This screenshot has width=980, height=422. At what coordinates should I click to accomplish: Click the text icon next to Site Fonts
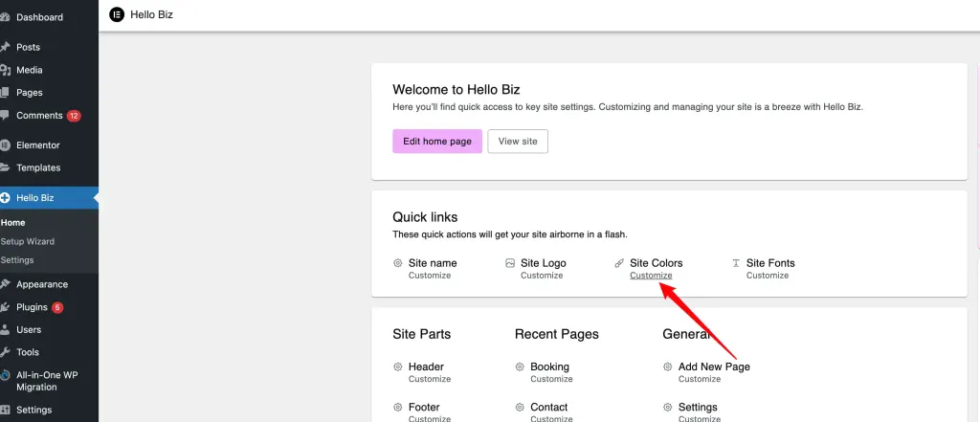[736, 263]
